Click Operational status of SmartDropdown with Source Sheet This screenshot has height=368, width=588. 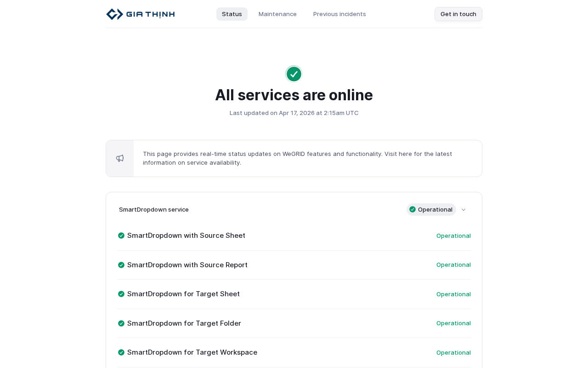(453, 236)
